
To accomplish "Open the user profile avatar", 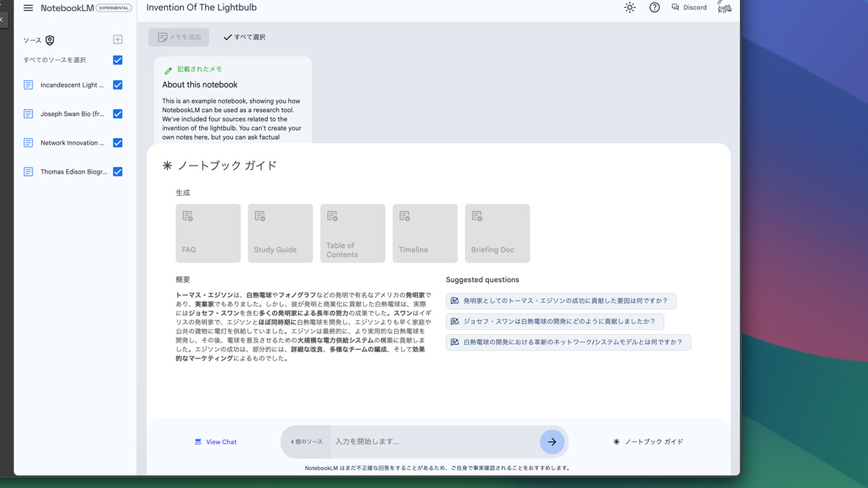I will (724, 8).
